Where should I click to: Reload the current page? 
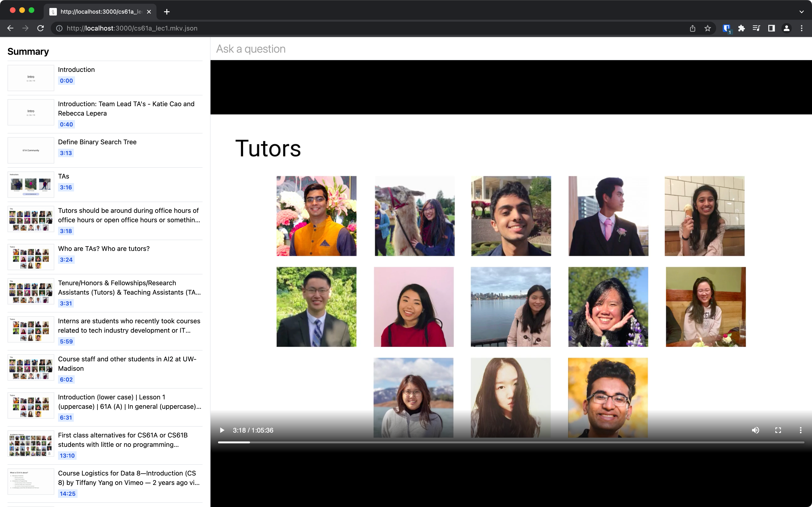point(41,28)
